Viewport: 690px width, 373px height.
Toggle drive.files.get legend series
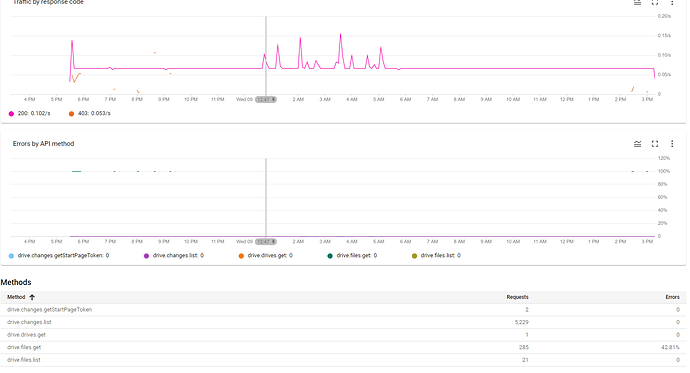[x=352, y=256]
